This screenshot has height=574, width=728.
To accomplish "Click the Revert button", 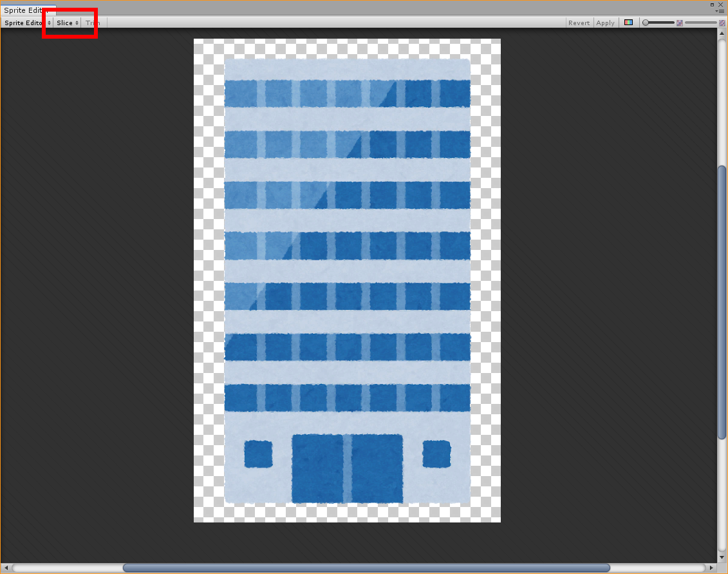I will pyautogui.click(x=579, y=23).
